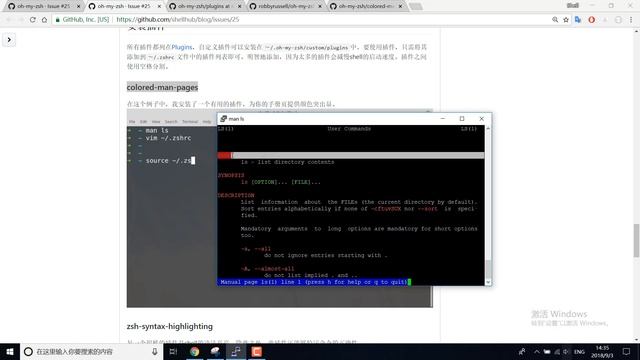Image resolution: width=640 pixels, height=360 pixels.
Task: Reload the page in Chrome
Action: point(33,20)
